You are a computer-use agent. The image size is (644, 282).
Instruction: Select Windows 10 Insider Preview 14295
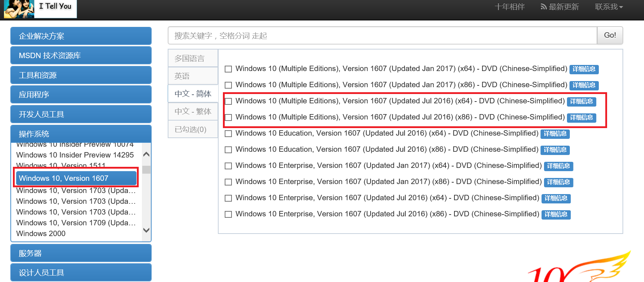75,155
